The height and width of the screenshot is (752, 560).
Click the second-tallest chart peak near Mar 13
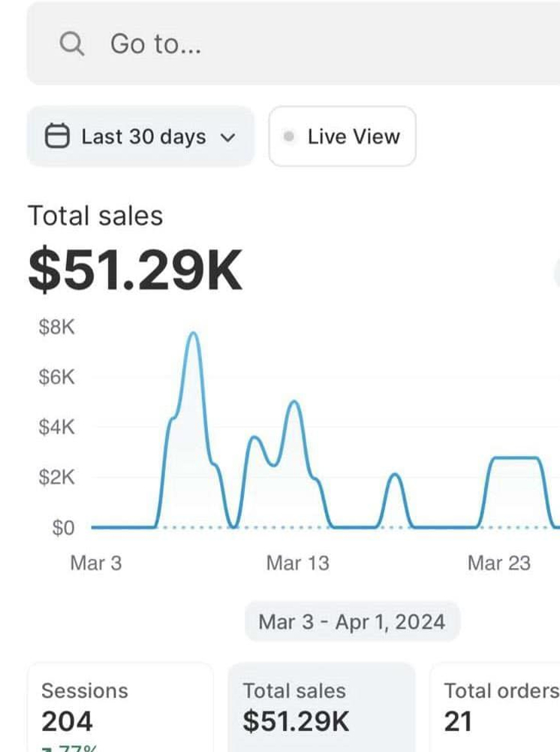coord(294,403)
